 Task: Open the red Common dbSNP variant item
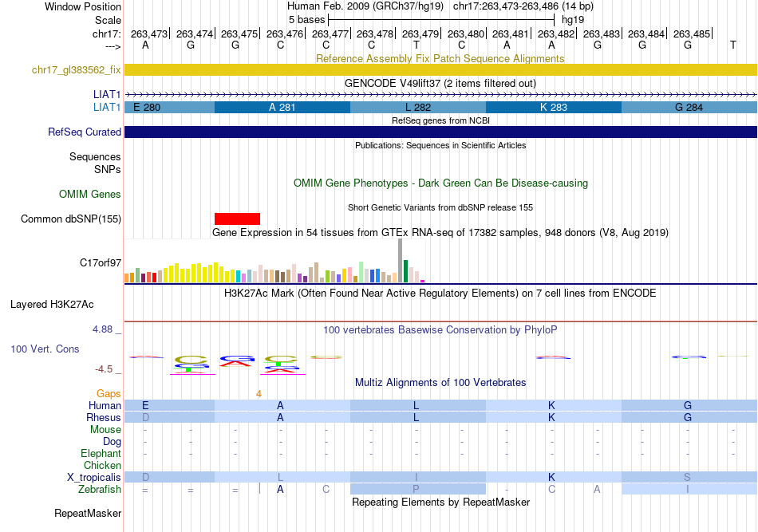click(x=237, y=219)
